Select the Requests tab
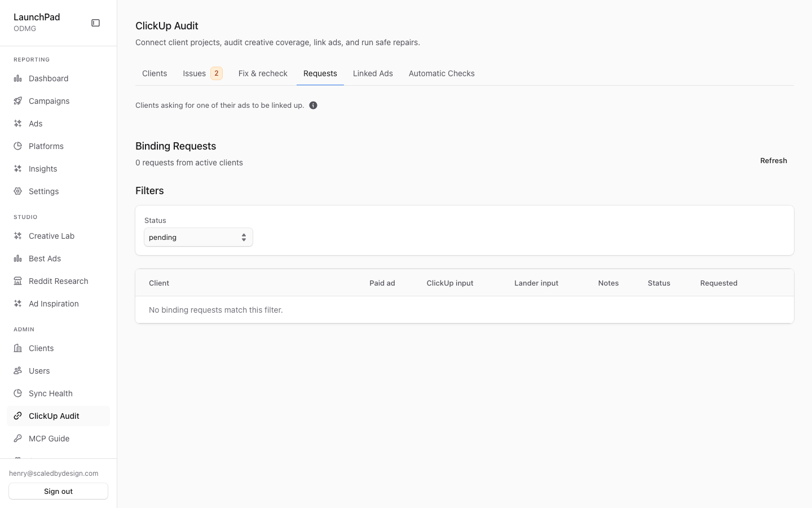812x508 pixels. 320,73
